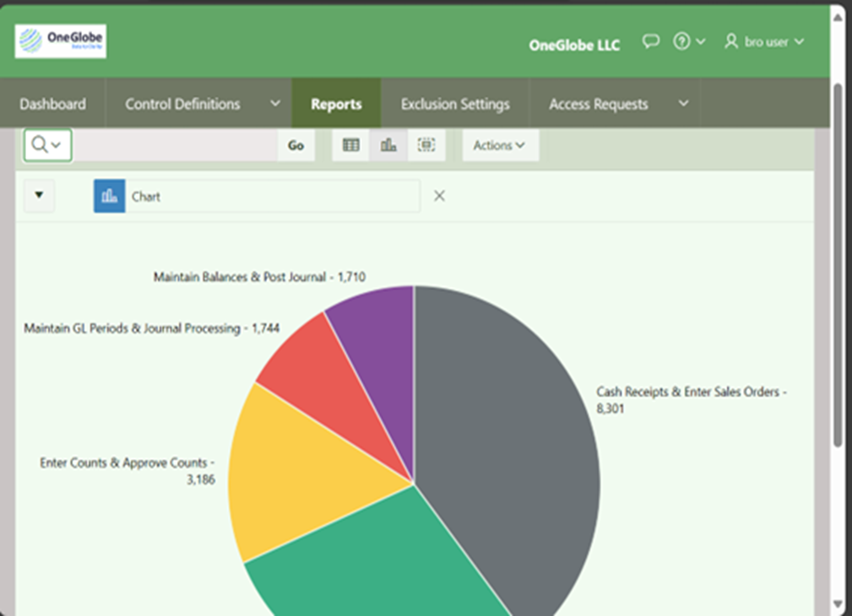Click the OneGlobe logo

(x=59, y=39)
